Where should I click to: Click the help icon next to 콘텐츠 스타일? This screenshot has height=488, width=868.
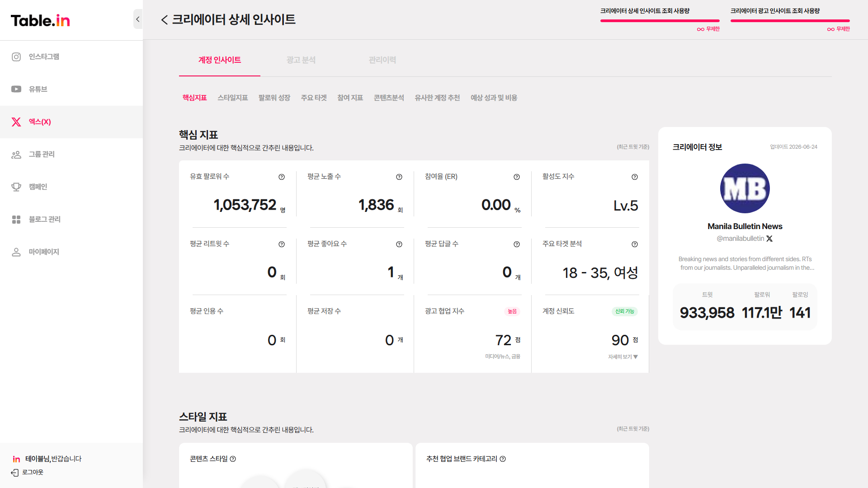pos(233,459)
